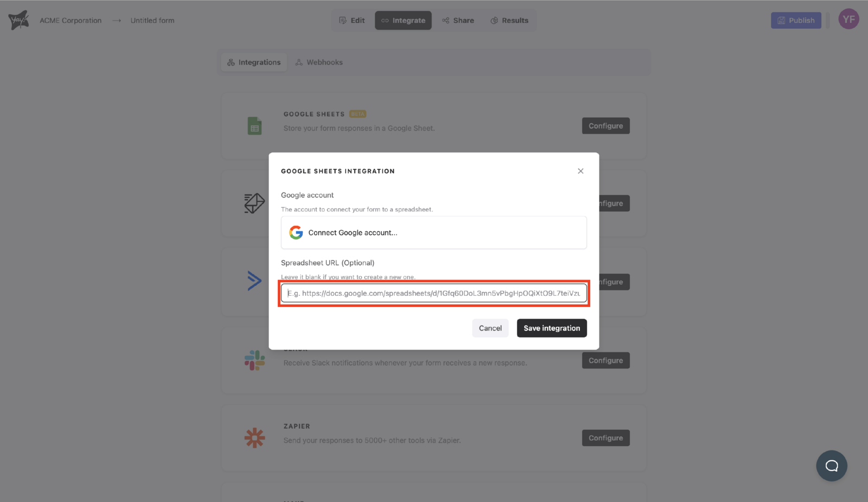The height and width of the screenshot is (502, 868).
Task: Open ACME Corporation workspace link
Action: point(71,21)
